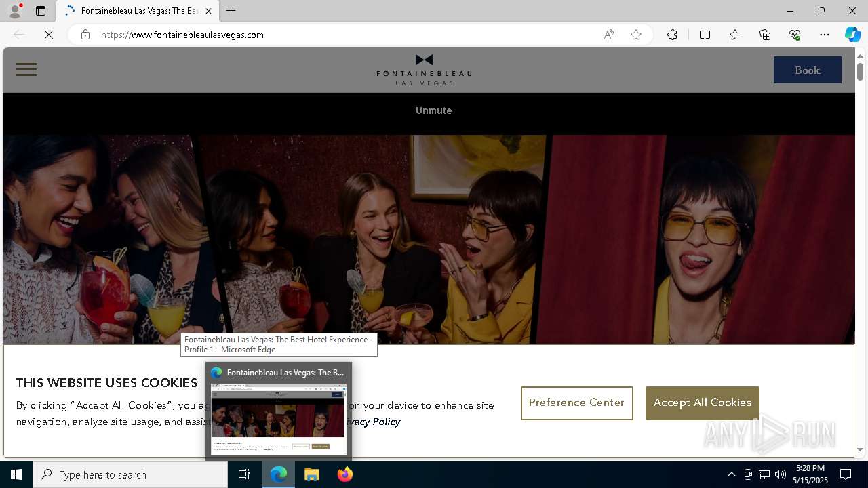
Task: View site information lock icon
Action: (85, 35)
